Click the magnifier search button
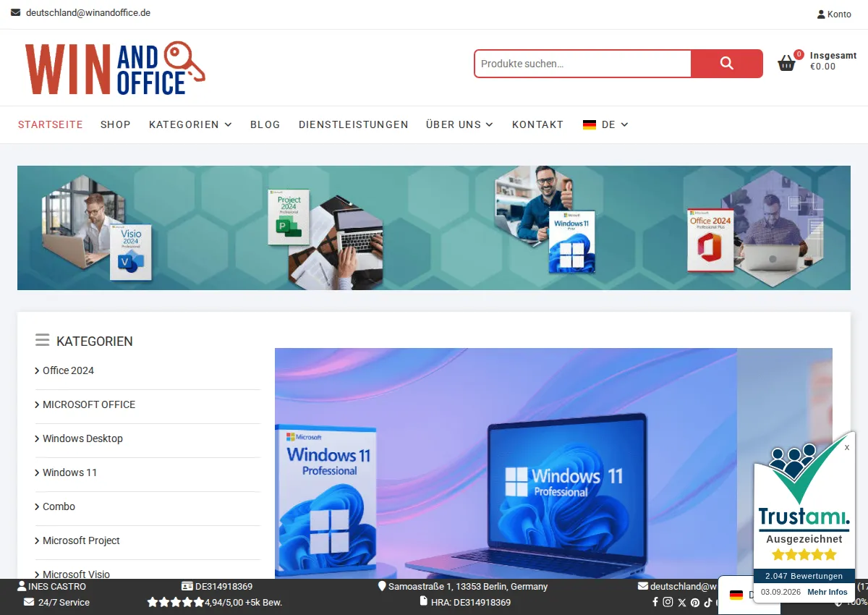Image resolution: width=868 pixels, height=615 pixels. click(726, 64)
